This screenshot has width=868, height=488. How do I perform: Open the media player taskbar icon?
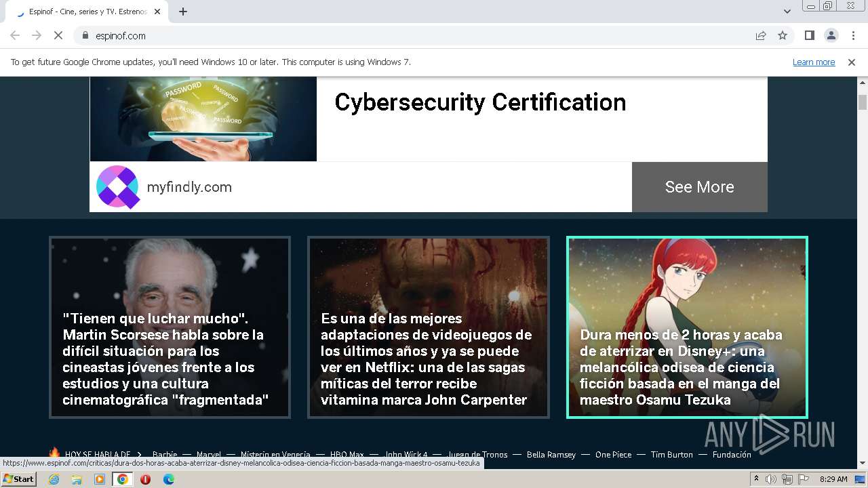[x=100, y=479]
